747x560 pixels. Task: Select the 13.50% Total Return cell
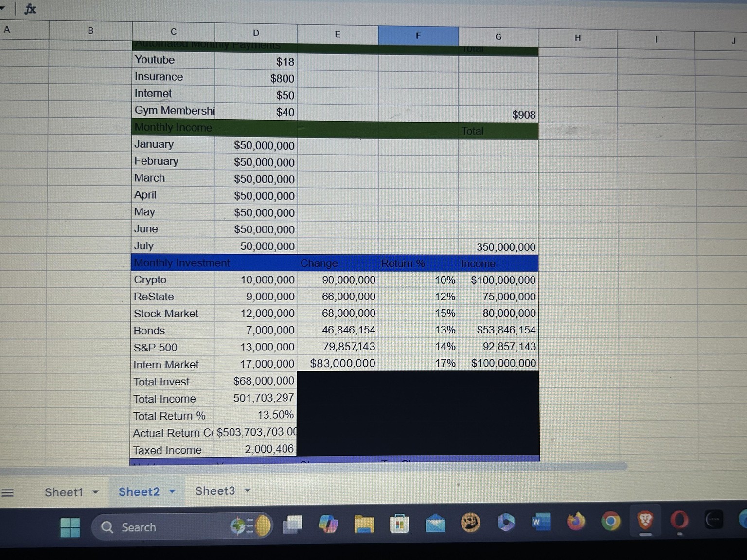(256, 415)
